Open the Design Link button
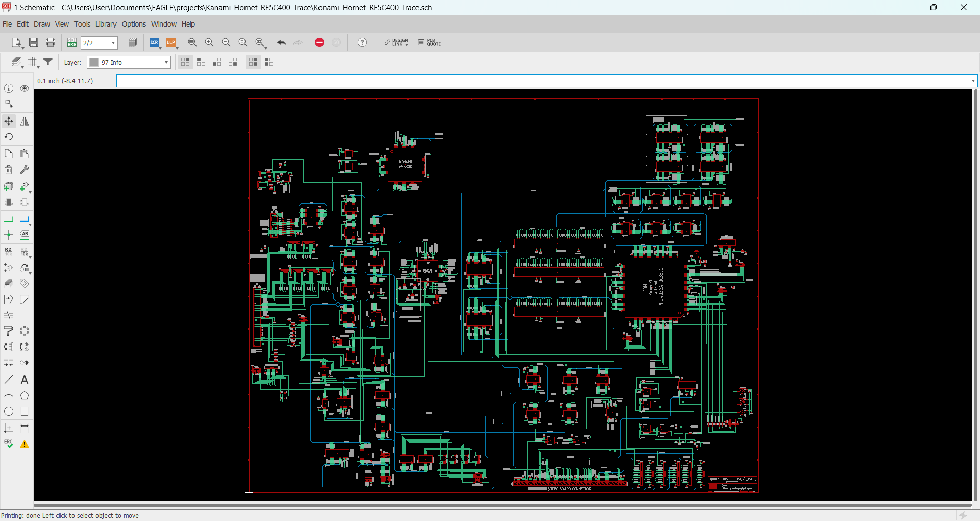The height and width of the screenshot is (521, 980). tap(397, 42)
